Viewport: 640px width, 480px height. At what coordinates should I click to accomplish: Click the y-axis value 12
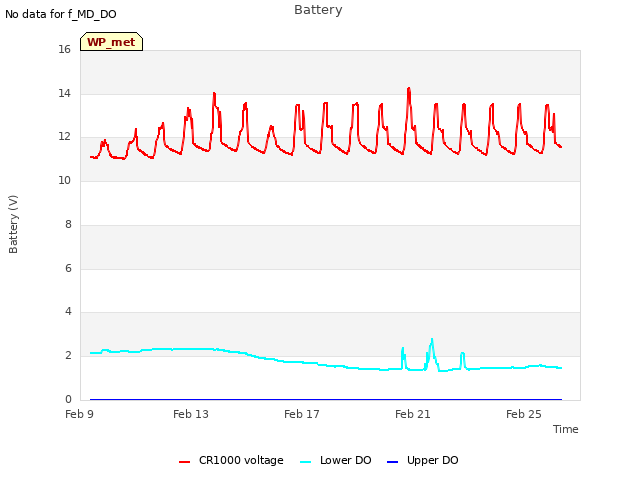pos(64,137)
